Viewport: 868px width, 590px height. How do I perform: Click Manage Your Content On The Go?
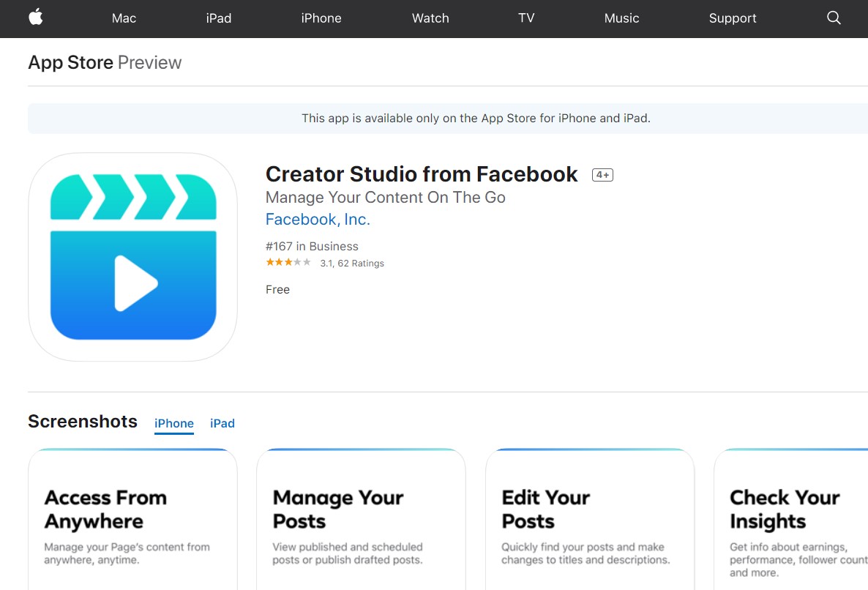[385, 198]
